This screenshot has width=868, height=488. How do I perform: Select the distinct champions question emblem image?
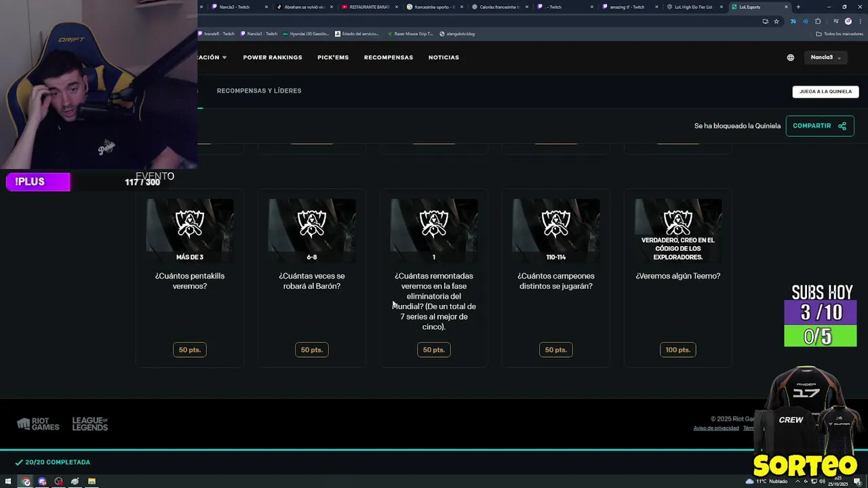click(556, 225)
